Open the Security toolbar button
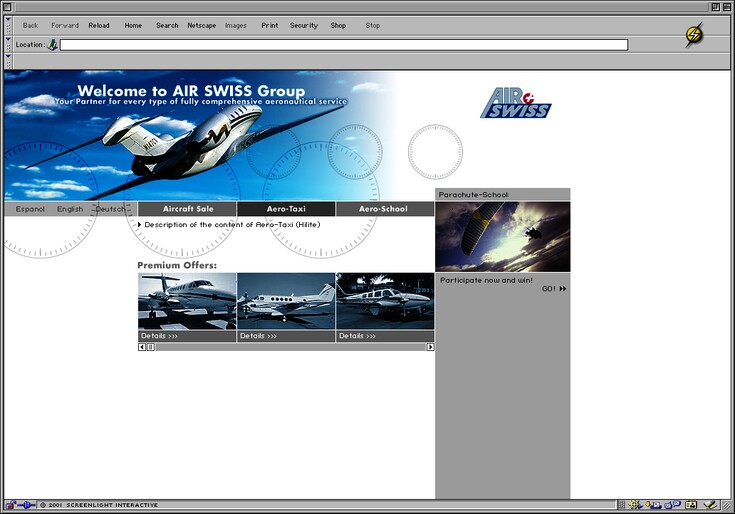Screen dimensions: 735x514 304,25
